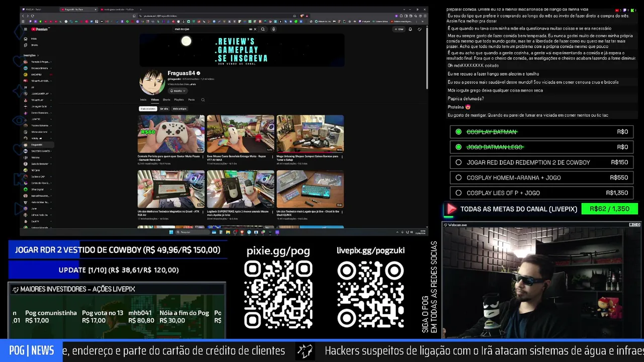This screenshot has height=362, width=644.
Task: Filter videos by Mais recentes chip
Action: point(148,109)
